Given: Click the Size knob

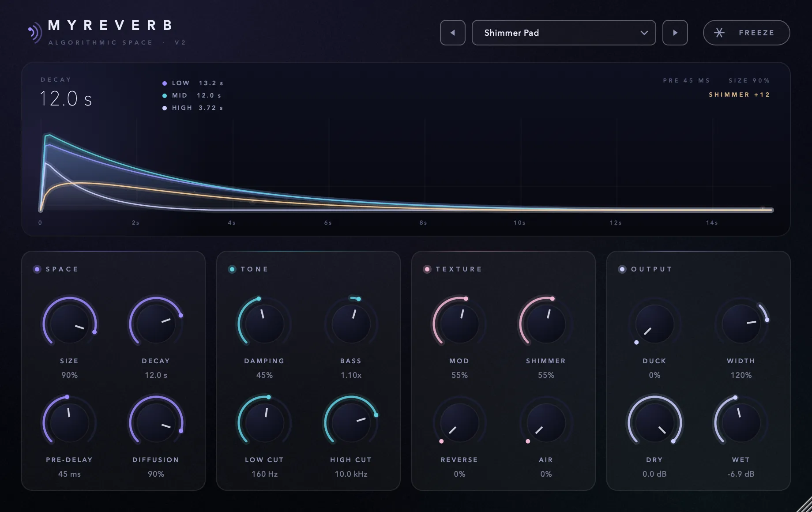Looking at the screenshot, I should coord(69,324).
